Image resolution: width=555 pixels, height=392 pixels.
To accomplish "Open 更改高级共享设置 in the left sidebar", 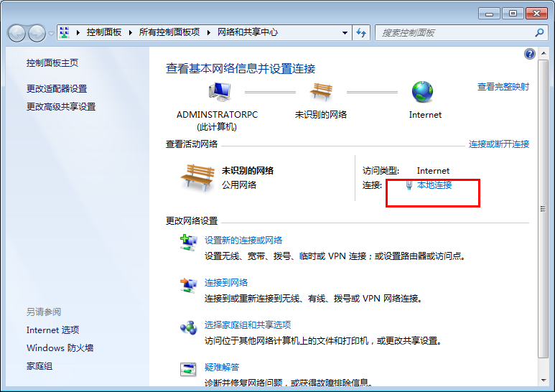I will click(61, 106).
